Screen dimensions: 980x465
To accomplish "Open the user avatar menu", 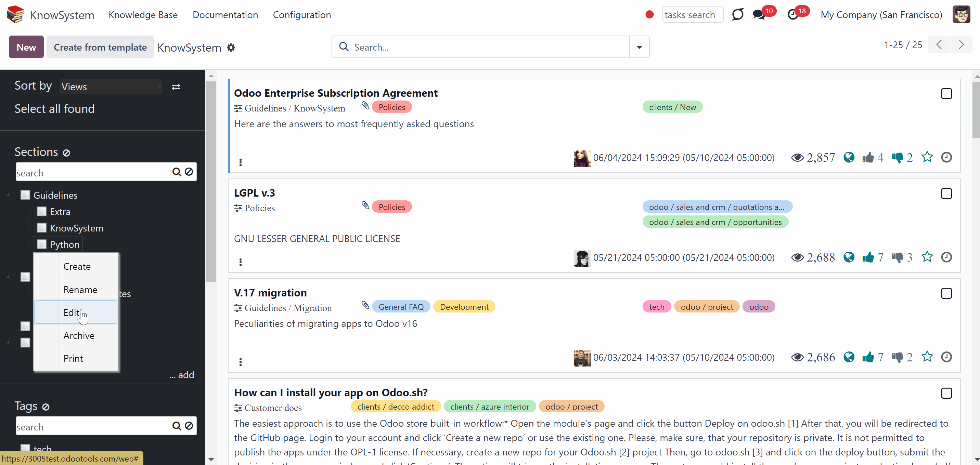I will click(961, 14).
